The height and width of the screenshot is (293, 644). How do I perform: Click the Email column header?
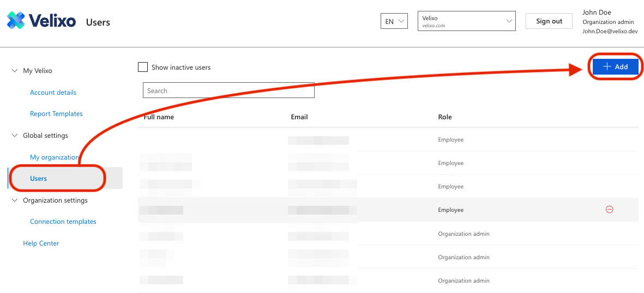coord(299,117)
